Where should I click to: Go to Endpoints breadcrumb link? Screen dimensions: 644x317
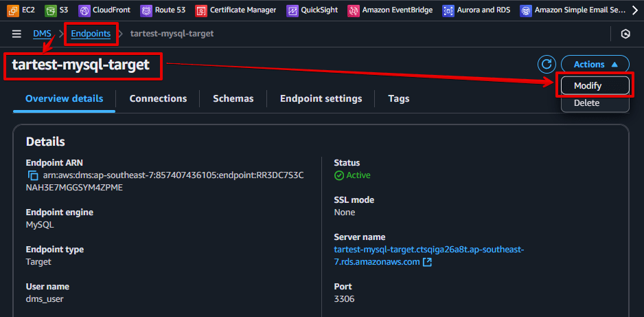click(91, 34)
